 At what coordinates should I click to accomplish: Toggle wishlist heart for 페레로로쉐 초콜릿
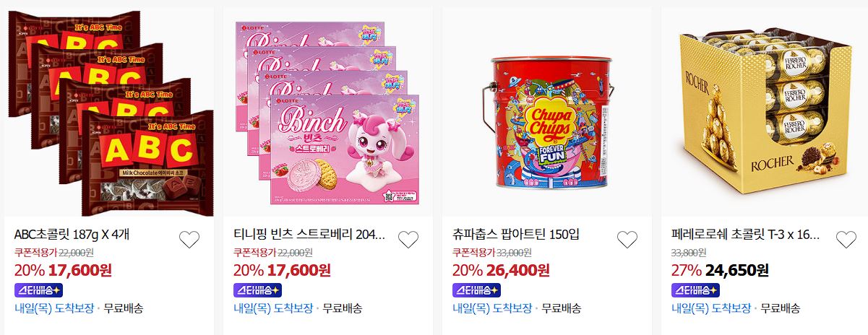(x=846, y=240)
